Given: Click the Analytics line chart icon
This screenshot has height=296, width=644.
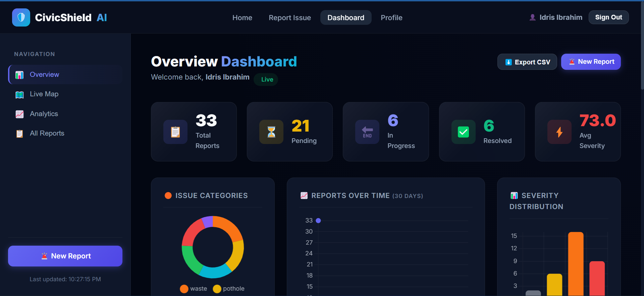Looking at the screenshot, I should (19, 114).
